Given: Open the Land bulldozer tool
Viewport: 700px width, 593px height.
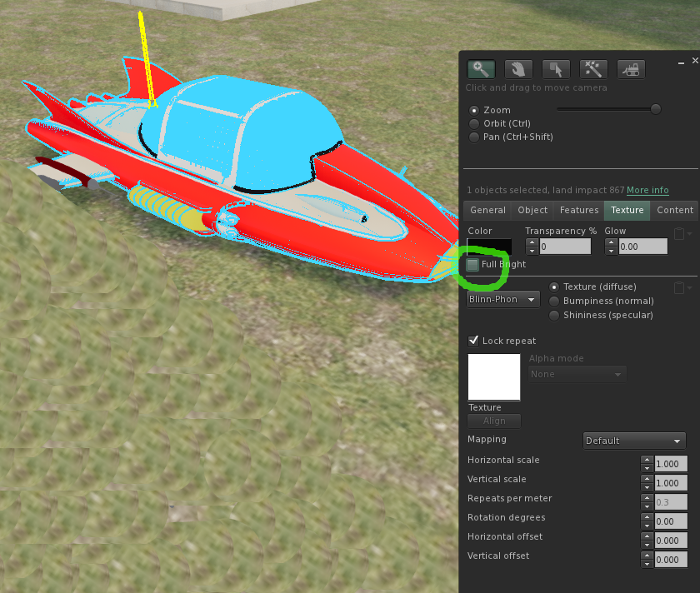Looking at the screenshot, I should coord(630,69).
